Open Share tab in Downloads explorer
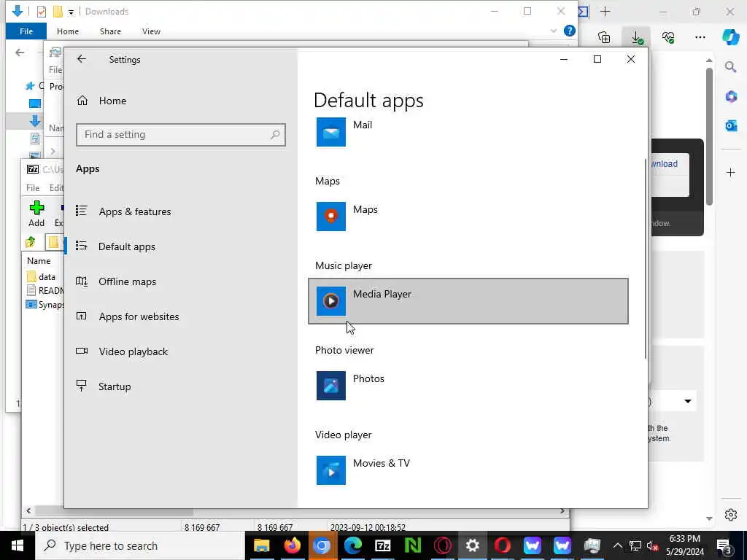The width and height of the screenshot is (747, 560). 110,31
